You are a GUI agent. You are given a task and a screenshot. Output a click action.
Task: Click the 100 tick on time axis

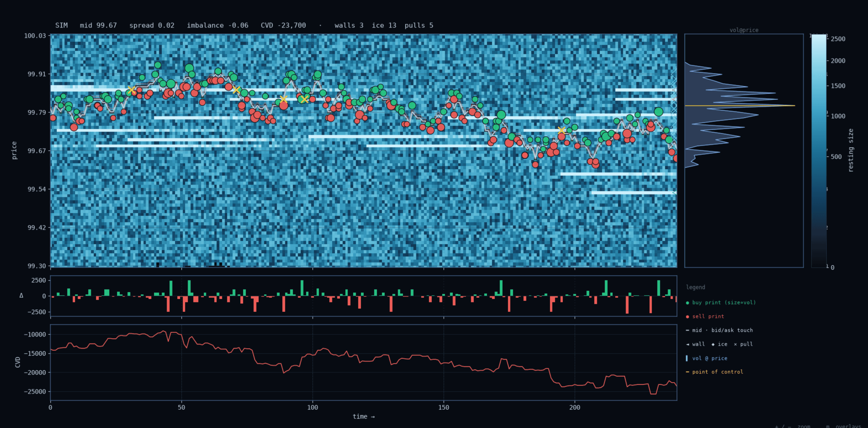312,407
